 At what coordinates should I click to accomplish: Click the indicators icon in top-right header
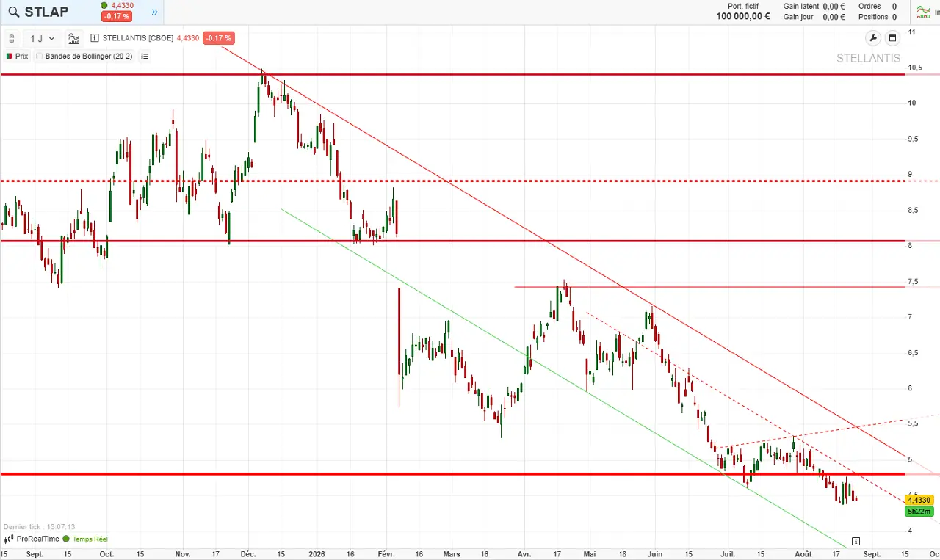pos(924,11)
